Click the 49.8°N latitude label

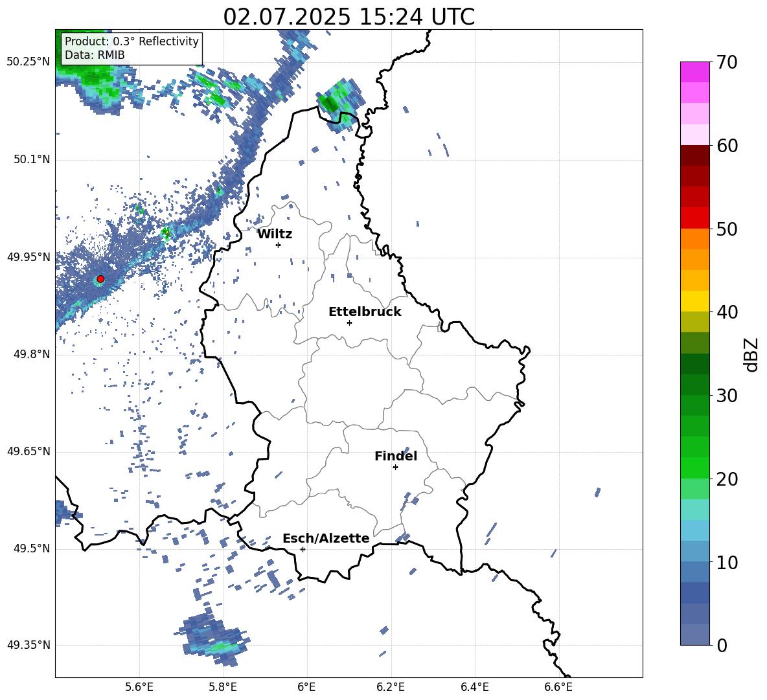31,354
